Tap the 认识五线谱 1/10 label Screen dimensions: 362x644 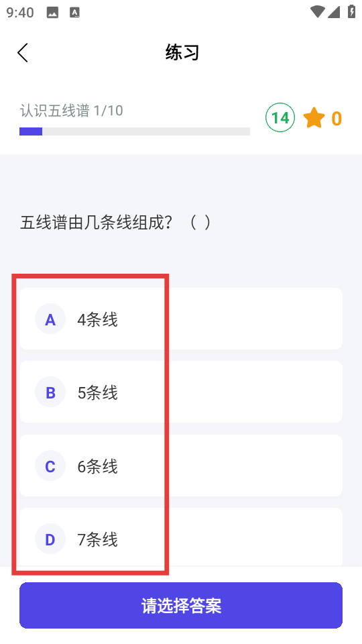tap(72, 111)
